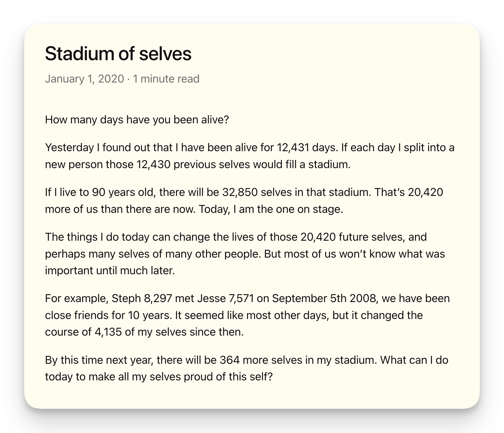Click the "How many days have you been alive?" line

click(137, 120)
